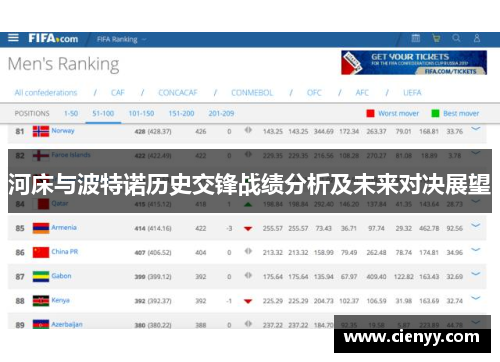
Task: Click Armenia's red down-arrow mover icon
Action: [x=248, y=229]
